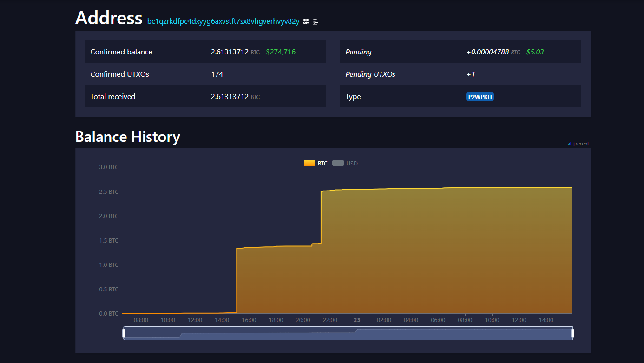The image size is (644, 363).
Task: Show all balance history
Action: coord(570,144)
